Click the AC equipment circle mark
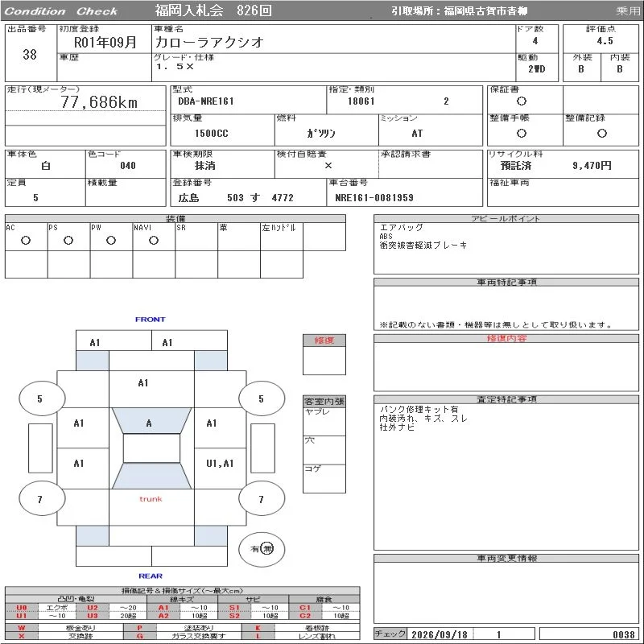The width and height of the screenshot is (644, 644). pos(26,240)
